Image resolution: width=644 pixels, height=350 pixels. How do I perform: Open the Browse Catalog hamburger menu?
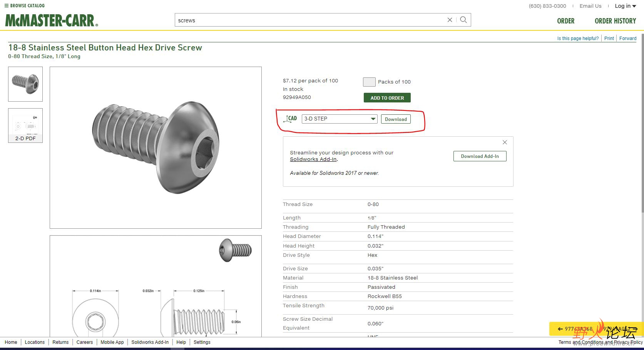[x=24, y=6]
